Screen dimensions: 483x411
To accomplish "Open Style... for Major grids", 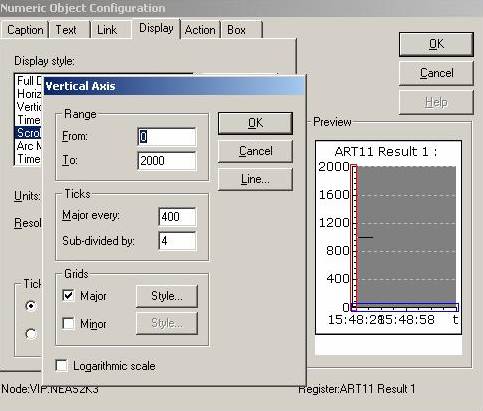I will [x=167, y=296].
